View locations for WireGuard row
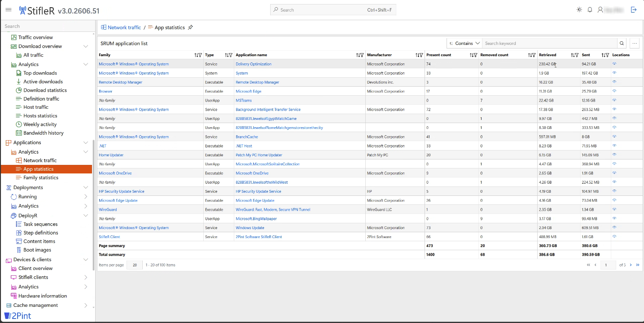This screenshot has width=644, height=323. pyautogui.click(x=614, y=209)
